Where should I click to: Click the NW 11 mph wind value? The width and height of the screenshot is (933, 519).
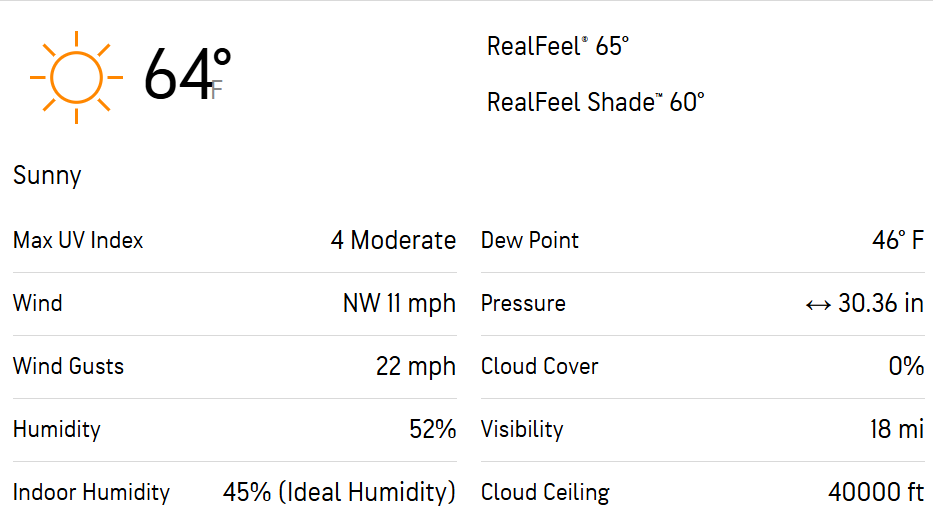tap(399, 304)
